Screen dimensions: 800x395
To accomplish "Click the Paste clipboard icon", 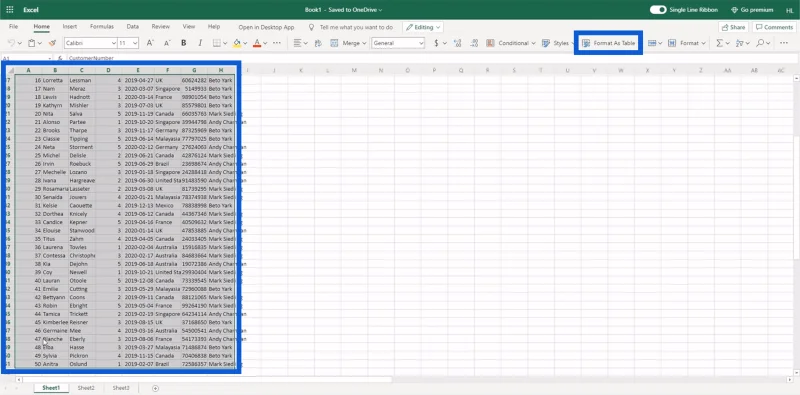I will click(32, 43).
